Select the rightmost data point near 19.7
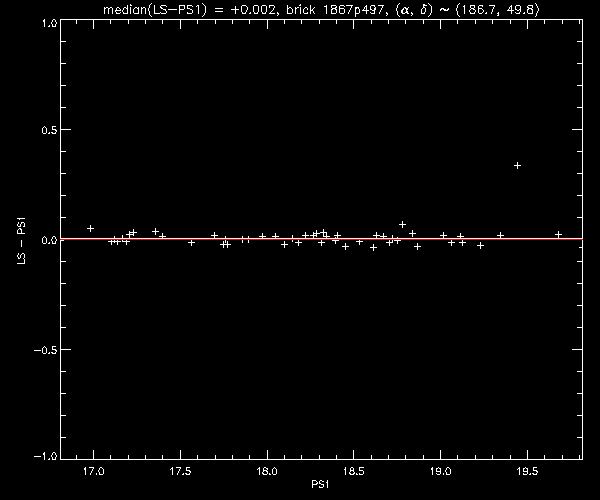The image size is (600, 500). [558, 235]
